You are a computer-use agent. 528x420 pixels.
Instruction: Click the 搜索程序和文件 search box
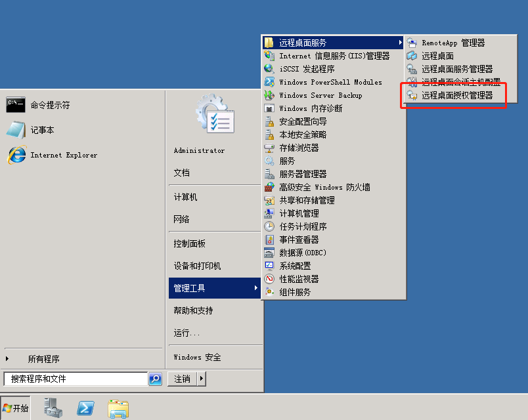click(76, 379)
